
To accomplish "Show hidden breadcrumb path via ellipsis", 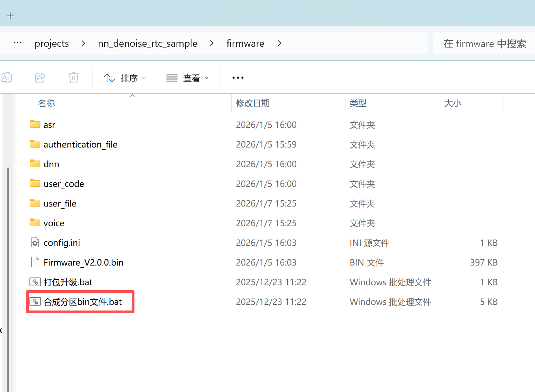I will click(18, 43).
